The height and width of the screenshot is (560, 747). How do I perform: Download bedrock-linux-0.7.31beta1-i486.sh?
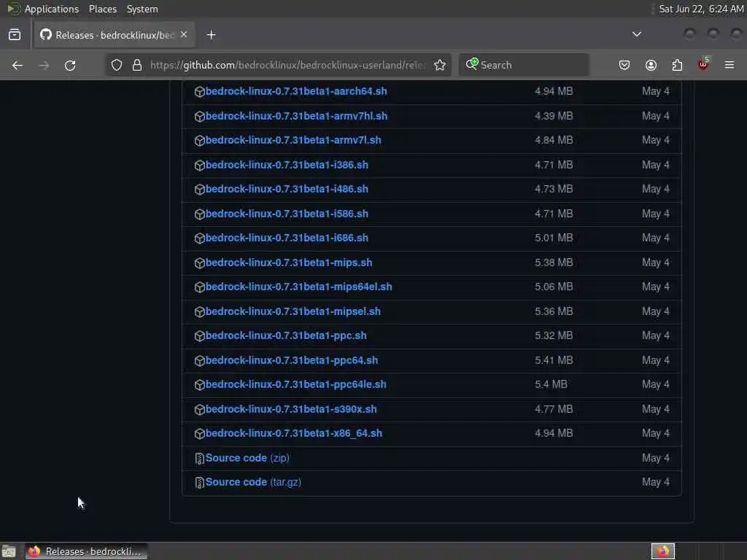[x=287, y=189]
